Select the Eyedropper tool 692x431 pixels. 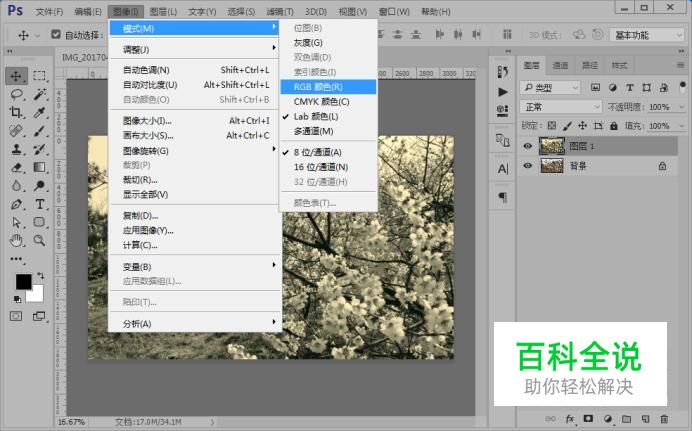pos(39,112)
